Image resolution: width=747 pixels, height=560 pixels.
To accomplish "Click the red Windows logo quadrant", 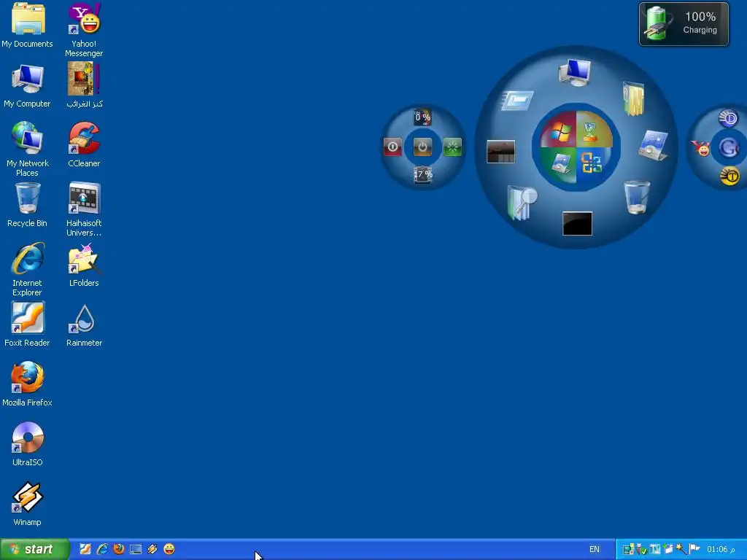I will coord(558,130).
